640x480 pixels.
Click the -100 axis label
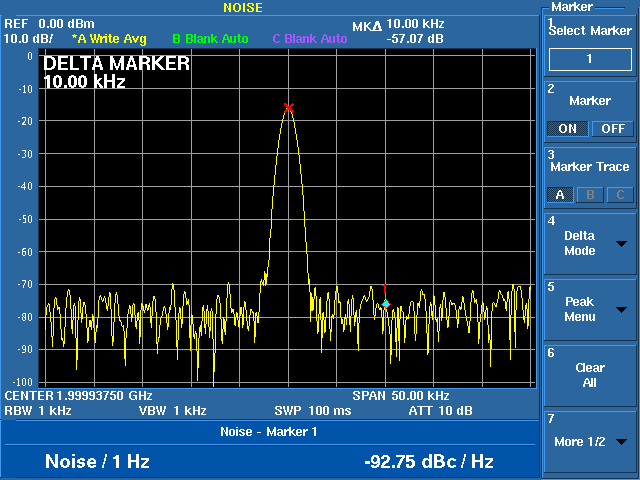click(x=23, y=382)
